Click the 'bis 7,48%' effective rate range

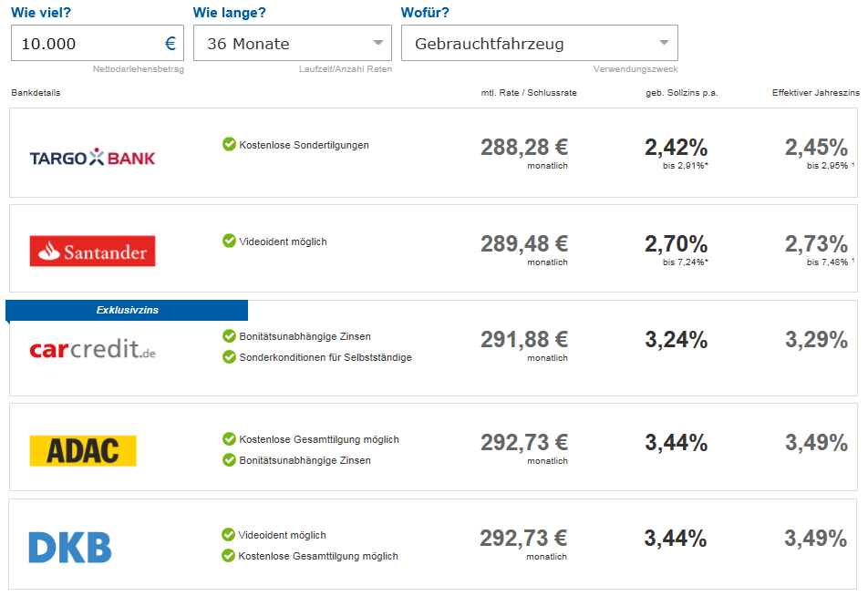pos(827,262)
